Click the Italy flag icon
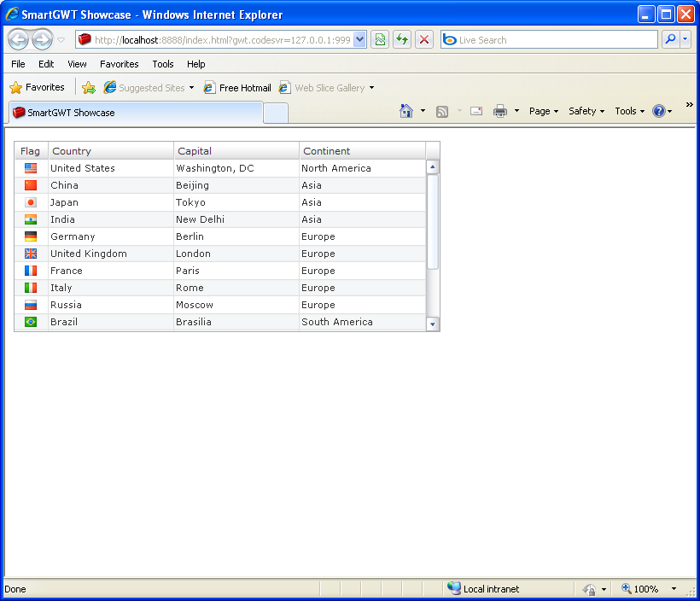700x601 pixels. pos(31,288)
